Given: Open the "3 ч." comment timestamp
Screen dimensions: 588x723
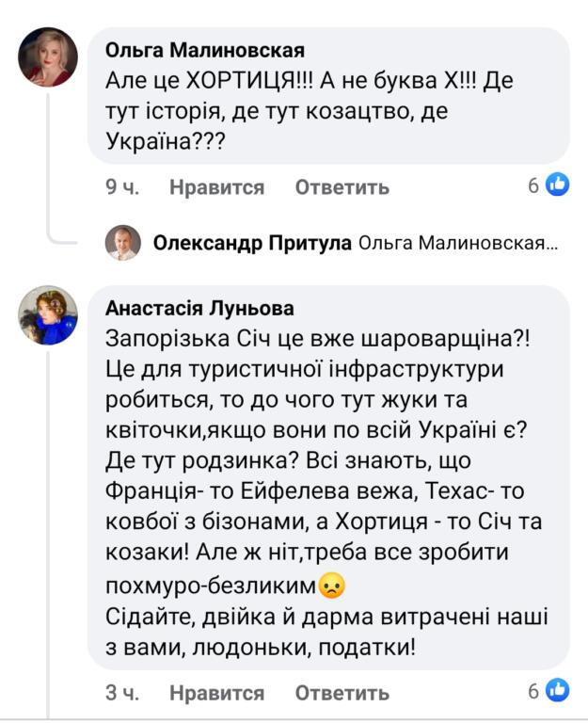Looking at the screenshot, I should (x=122, y=693).
